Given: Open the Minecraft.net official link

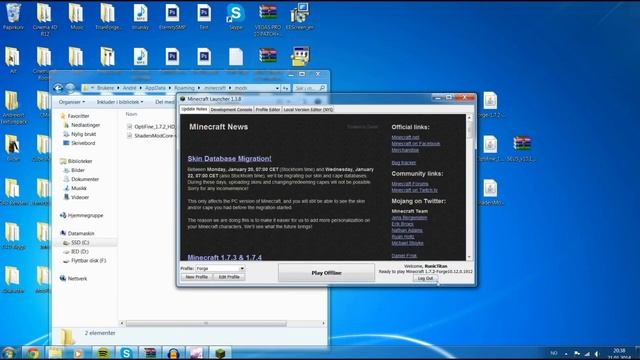Looking at the screenshot, I should 405,137.
